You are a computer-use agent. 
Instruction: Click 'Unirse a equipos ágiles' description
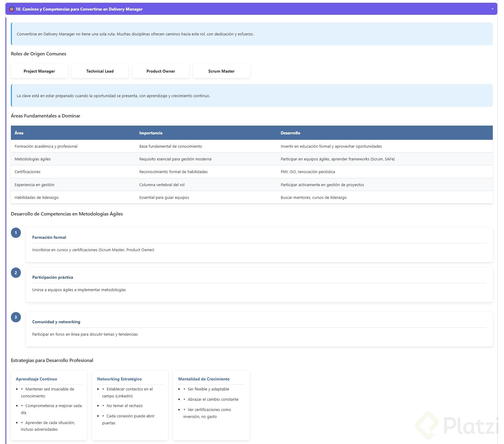click(x=79, y=290)
